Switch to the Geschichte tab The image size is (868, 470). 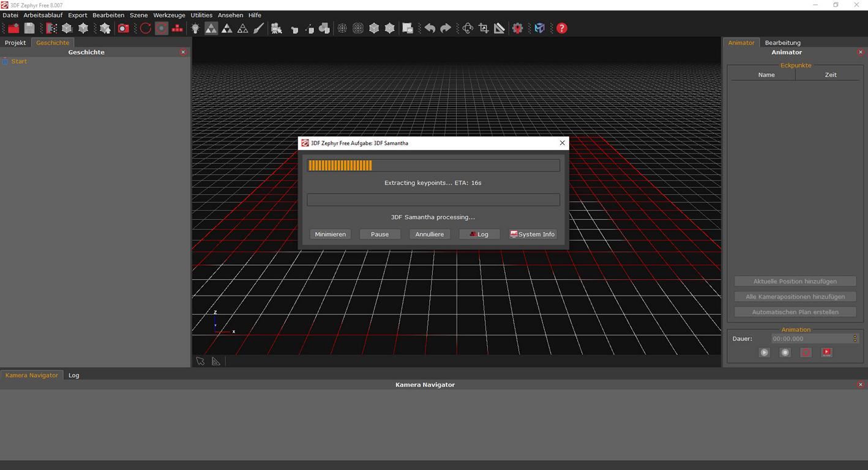click(x=53, y=43)
